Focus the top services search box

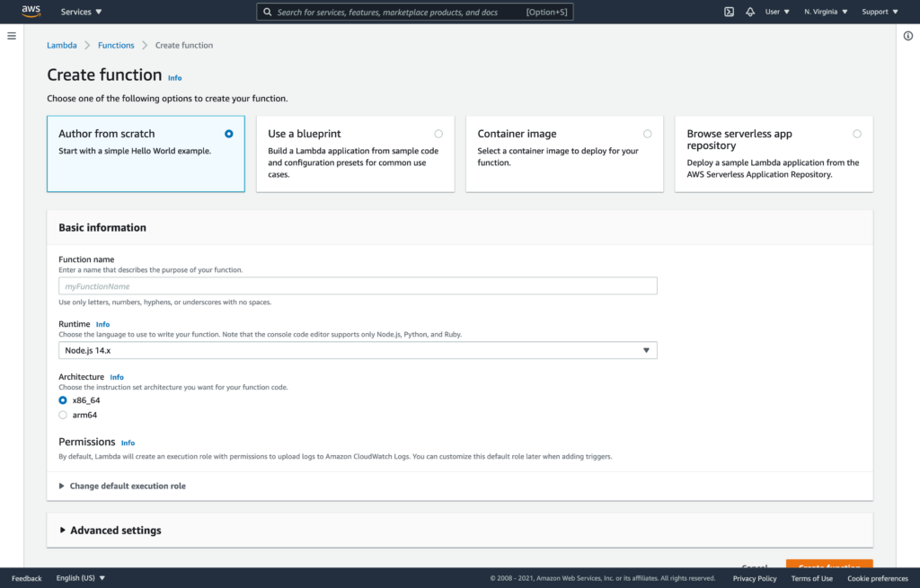[415, 12]
